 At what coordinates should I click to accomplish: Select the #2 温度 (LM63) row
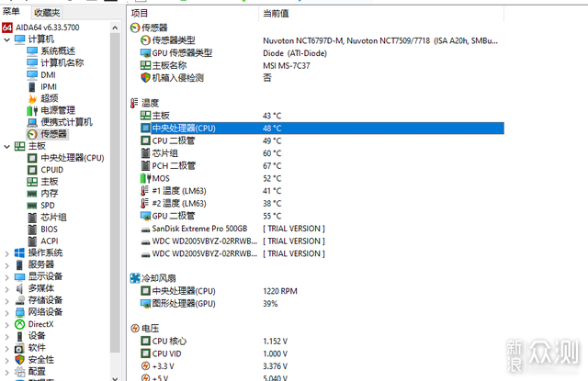(322, 204)
